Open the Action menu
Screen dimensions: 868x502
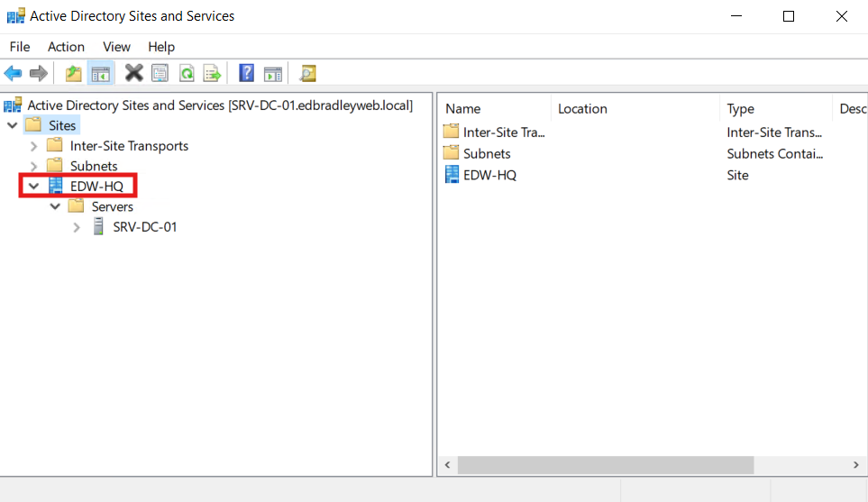click(x=66, y=47)
